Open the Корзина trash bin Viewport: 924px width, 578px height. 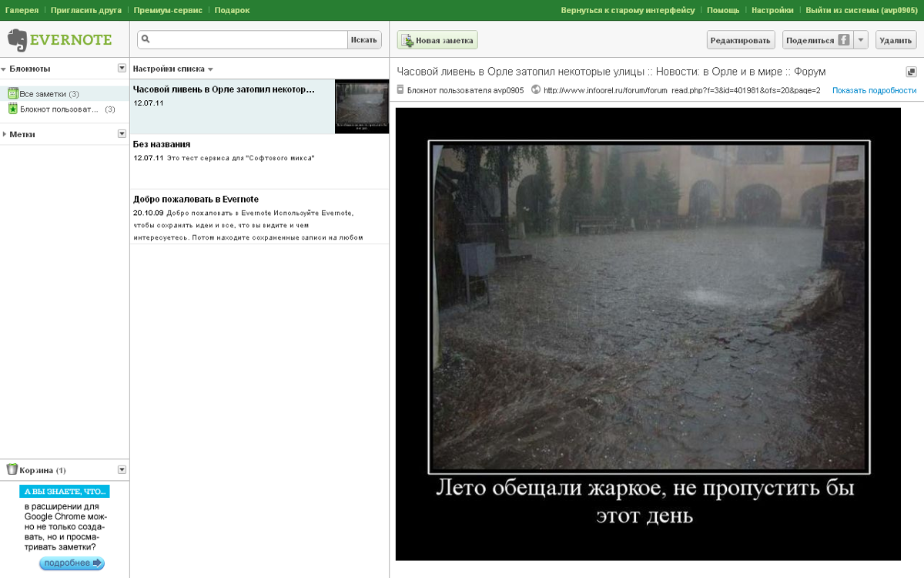click(x=36, y=470)
